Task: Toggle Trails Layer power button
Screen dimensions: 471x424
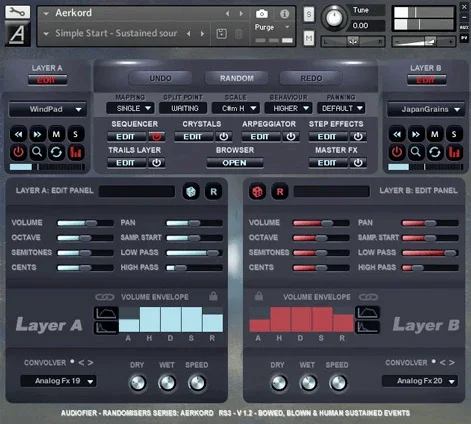Action: [x=156, y=163]
